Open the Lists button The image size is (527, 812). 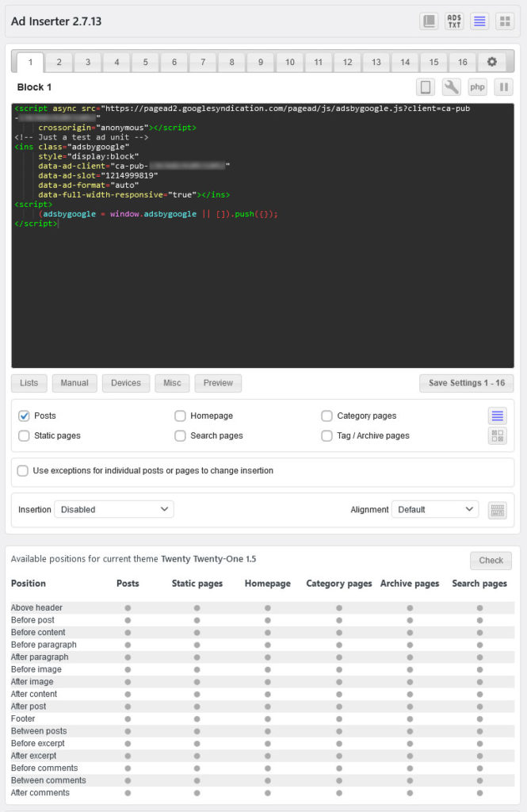coord(29,383)
